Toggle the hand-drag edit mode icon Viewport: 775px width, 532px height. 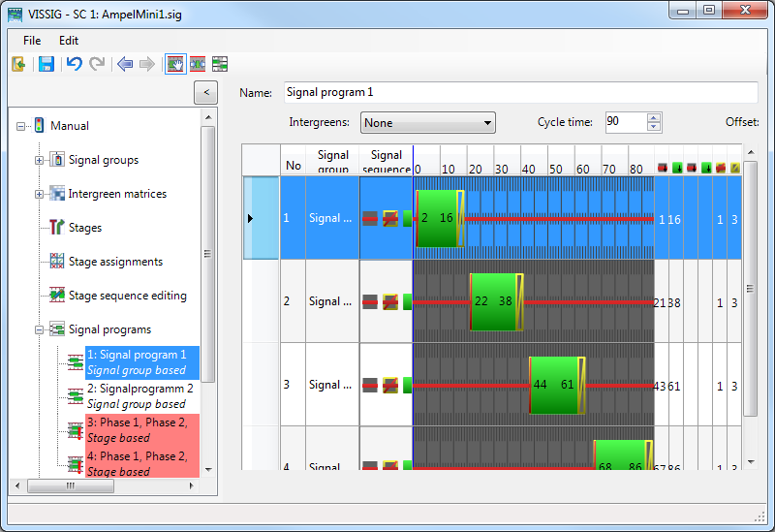tap(174, 64)
